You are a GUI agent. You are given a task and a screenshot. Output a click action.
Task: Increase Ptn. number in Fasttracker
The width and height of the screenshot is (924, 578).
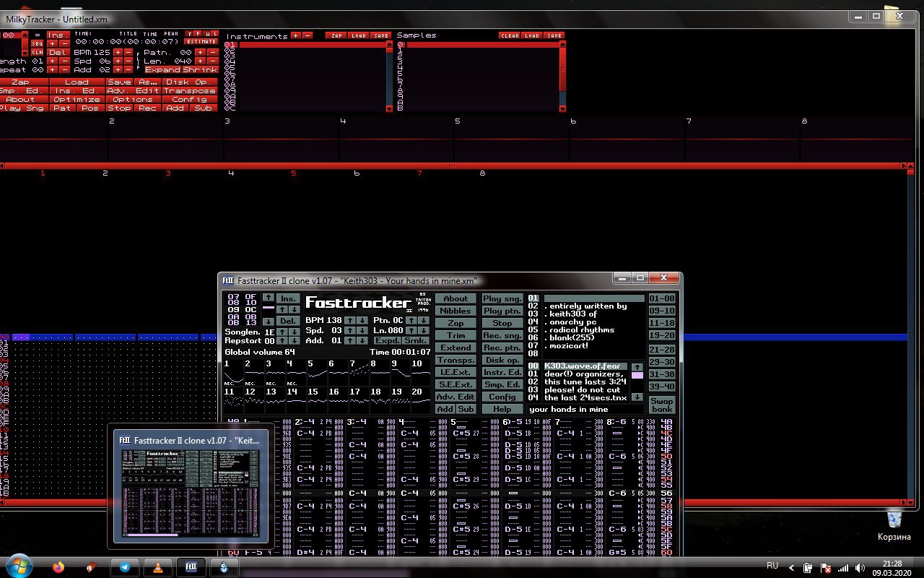pos(411,321)
